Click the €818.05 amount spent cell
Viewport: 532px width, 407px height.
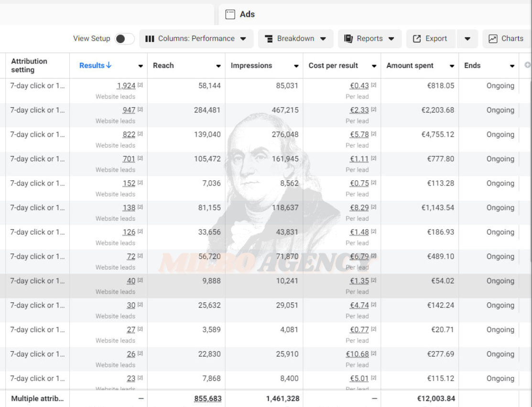[x=440, y=86]
